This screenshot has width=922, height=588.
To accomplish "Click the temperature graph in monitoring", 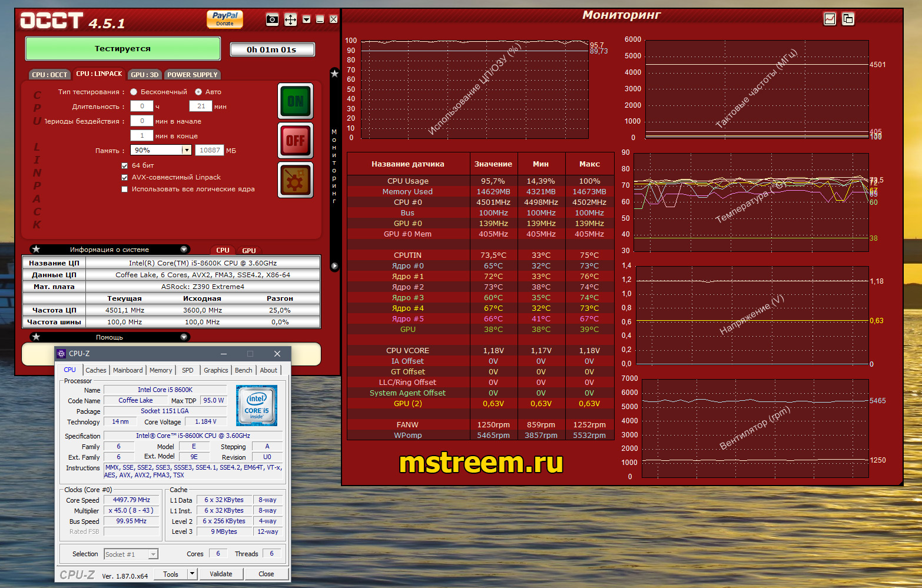I will click(751, 202).
